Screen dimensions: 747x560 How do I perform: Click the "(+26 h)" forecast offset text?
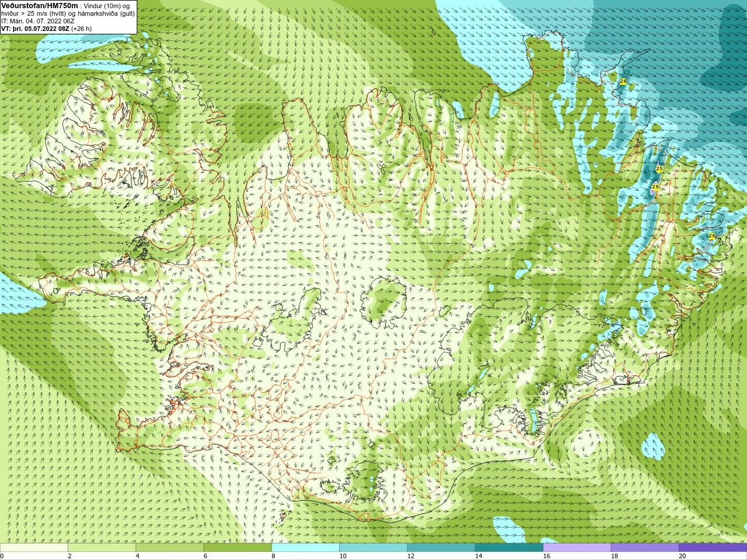pyautogui.click(x=81, y=29)
